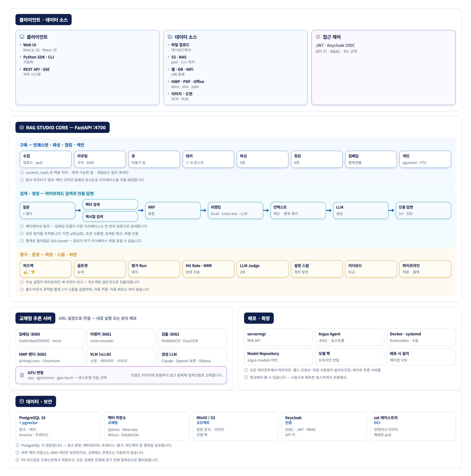Click the monitor icon beside the 클라이언트 heading
The height and width of the screenshot is (476, 471).
[22, 37]
